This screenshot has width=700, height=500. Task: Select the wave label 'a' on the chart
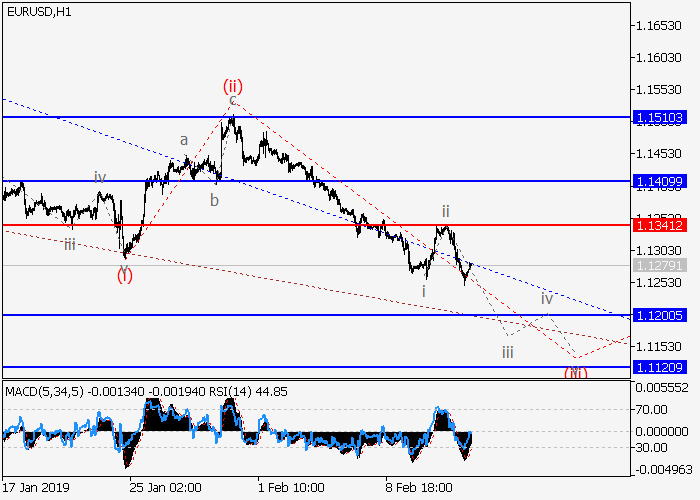coord(184,141)
